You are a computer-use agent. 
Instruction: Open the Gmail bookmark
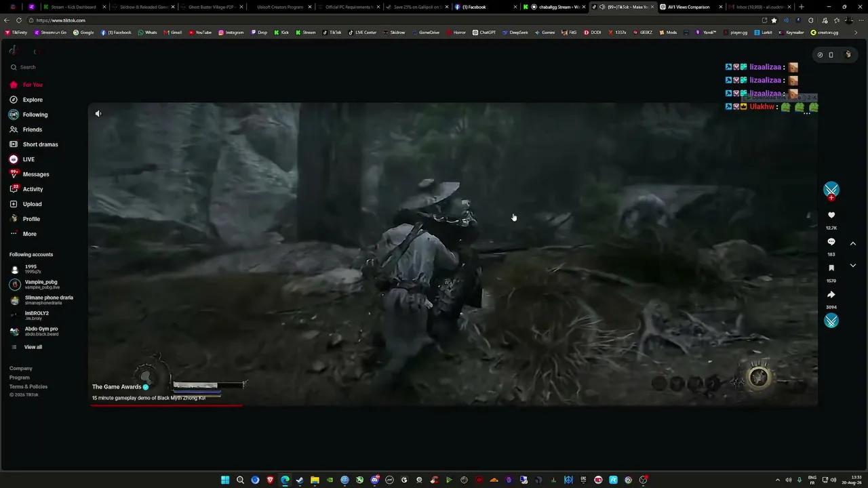click(173, 33)
